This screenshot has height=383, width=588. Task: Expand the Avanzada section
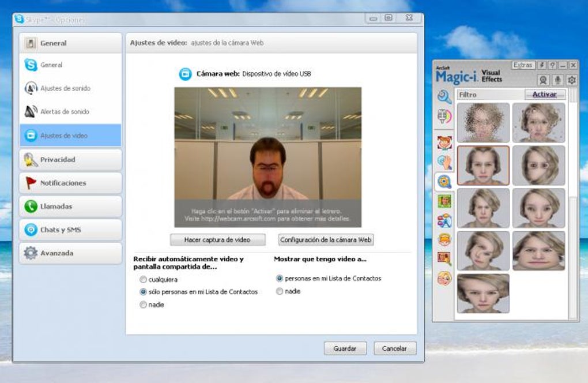pos(70,253)
